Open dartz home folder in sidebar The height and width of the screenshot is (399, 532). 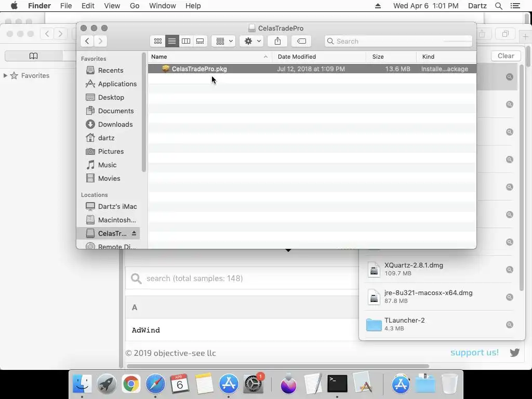click(x=106, y=138)
